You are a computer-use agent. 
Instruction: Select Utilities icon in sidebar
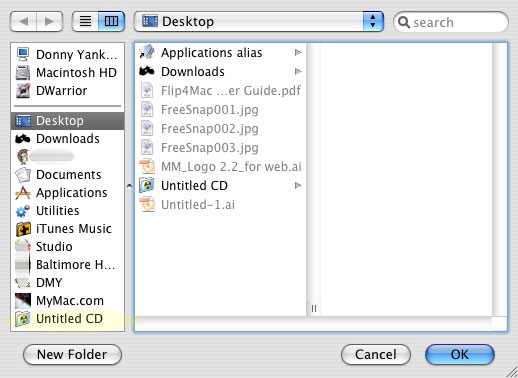[23, 211]
